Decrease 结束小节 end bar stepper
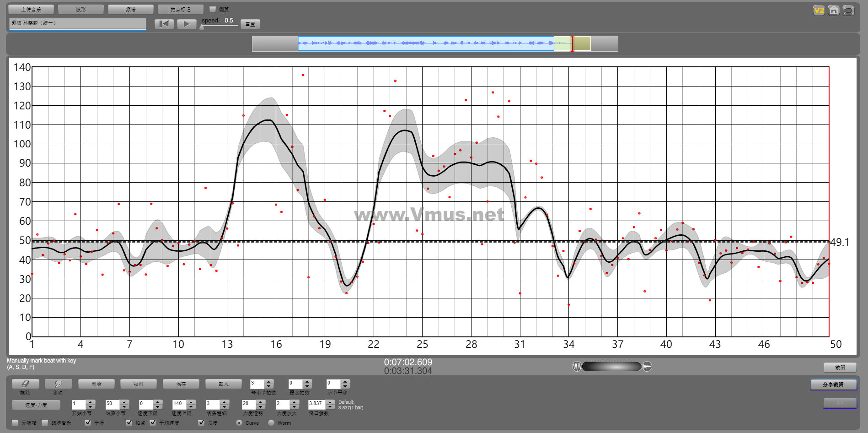The image size is (868, 433). (x=124, y=407)
